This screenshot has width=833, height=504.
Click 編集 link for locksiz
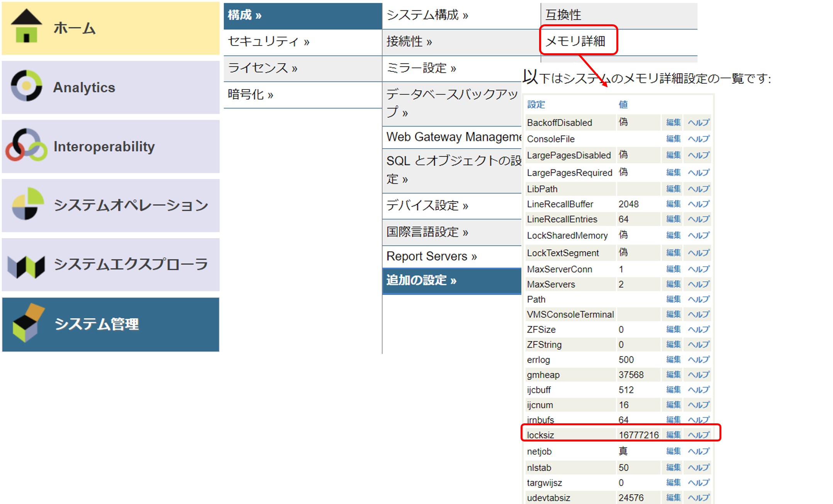coord(673,435)
